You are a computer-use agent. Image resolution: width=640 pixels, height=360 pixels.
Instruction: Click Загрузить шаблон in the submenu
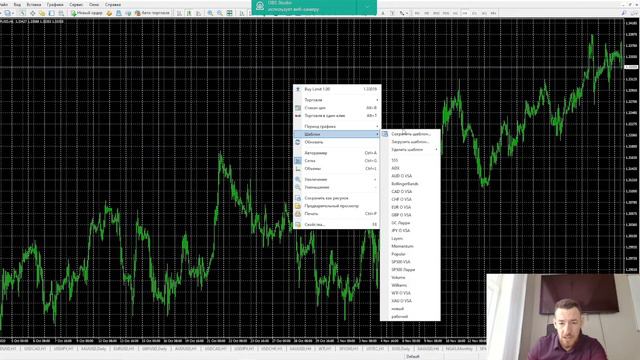(x=410, y=142)
